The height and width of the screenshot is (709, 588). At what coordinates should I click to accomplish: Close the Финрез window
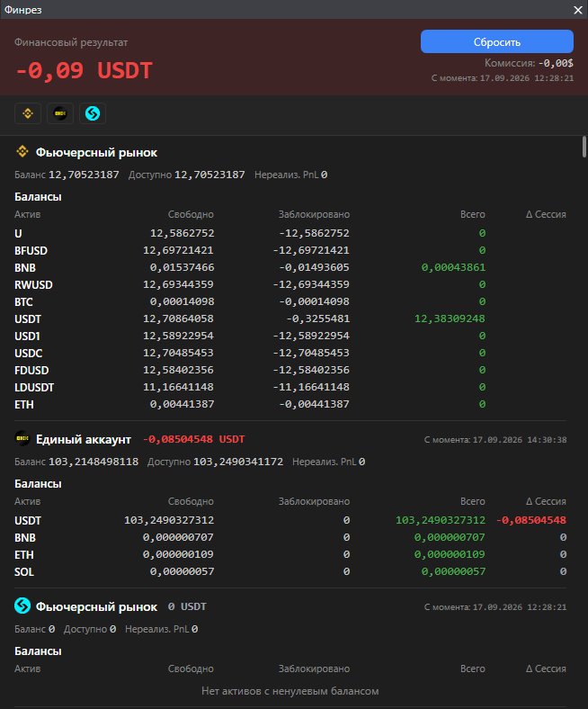click(577, 10)
